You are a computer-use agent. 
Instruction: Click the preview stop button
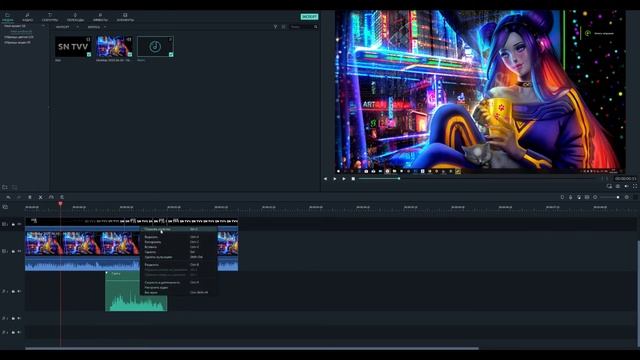353,179
